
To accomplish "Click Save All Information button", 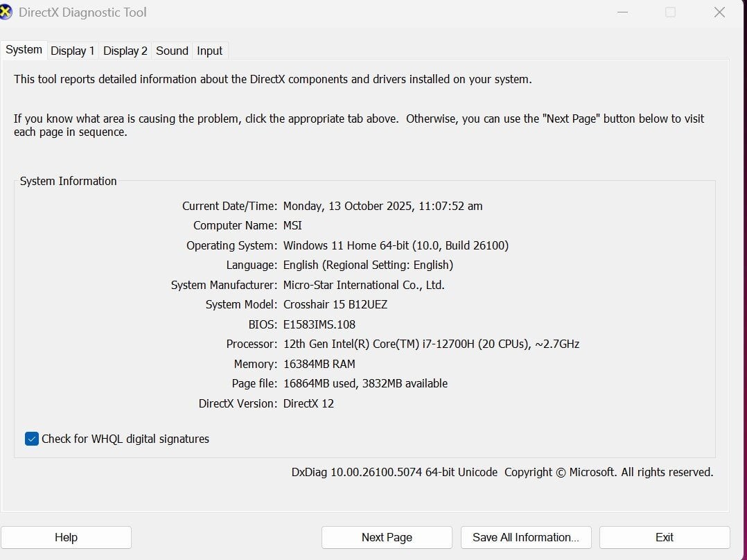I will coord(525,537).
